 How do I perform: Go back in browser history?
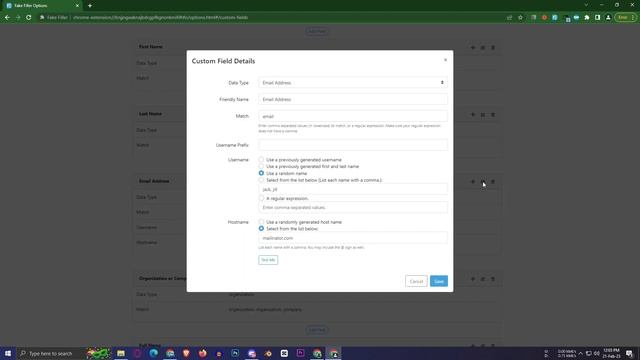coord(7,18)
